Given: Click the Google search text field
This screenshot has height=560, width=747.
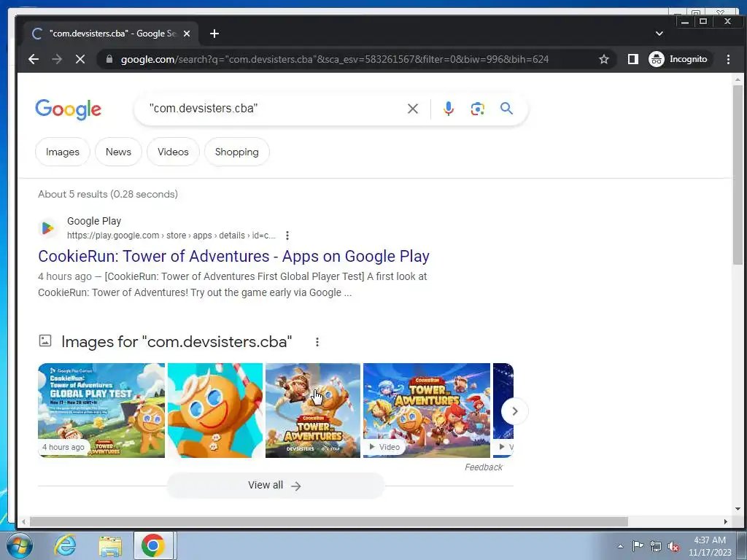Looking at the screenshot, I should [274, 109].
